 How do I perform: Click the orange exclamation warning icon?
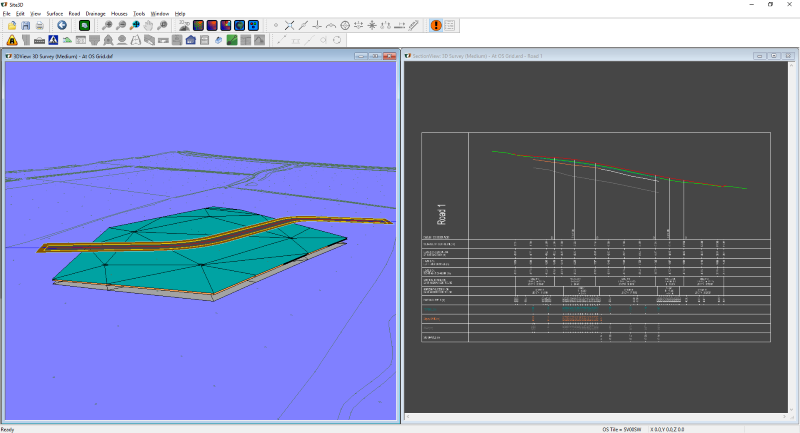[x=436, y=25]
